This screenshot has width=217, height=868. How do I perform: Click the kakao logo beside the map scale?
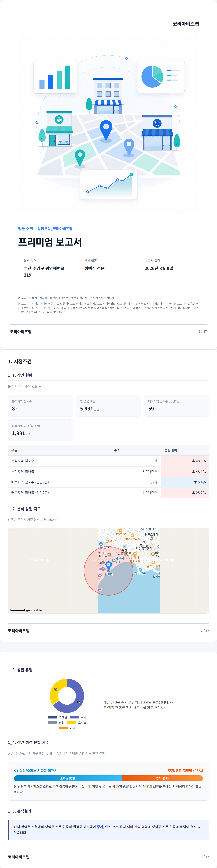(38, 610)
